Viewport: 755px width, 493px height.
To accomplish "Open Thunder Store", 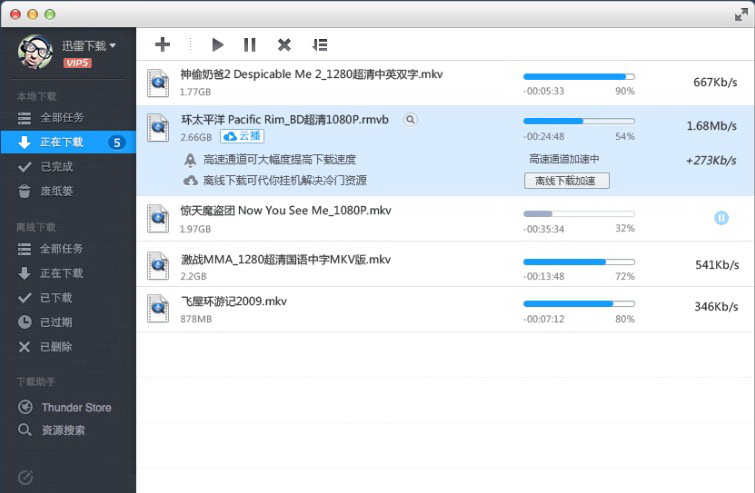I will 68,407.
